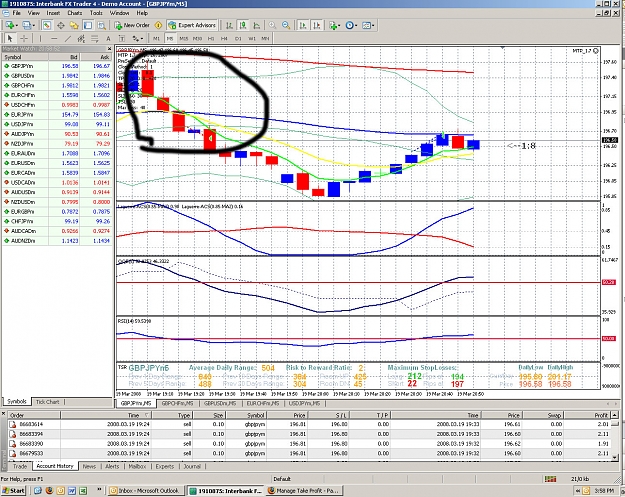Select the trendline drawing tool
Viewport: 625px width, 497px height.
click(x=67, y=39)
